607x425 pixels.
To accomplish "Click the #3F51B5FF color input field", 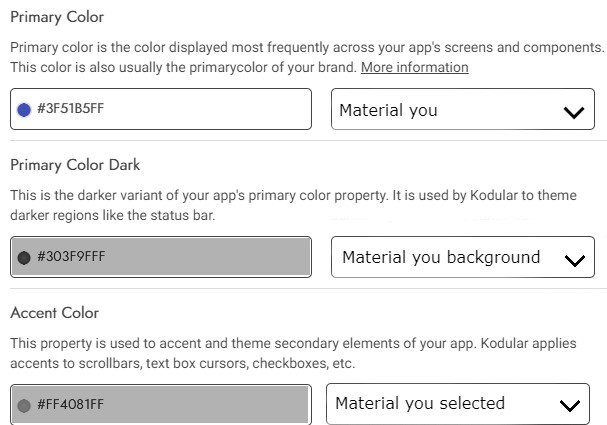I will [161, 109].
